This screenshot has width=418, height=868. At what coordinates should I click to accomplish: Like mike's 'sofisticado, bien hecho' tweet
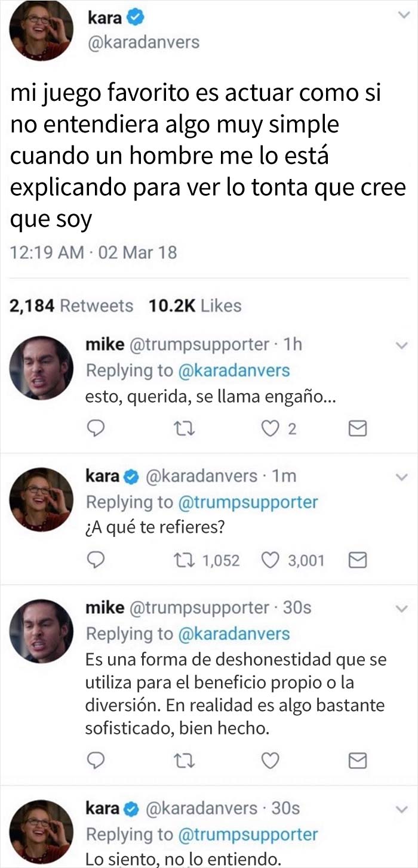click(272, 761)
